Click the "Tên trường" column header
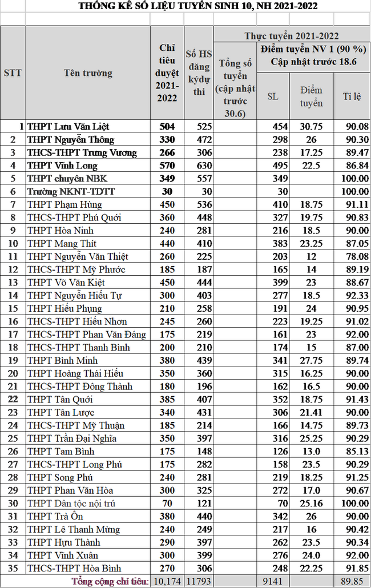Viewport: 371px width, 588px height. [x=88, y=73]
